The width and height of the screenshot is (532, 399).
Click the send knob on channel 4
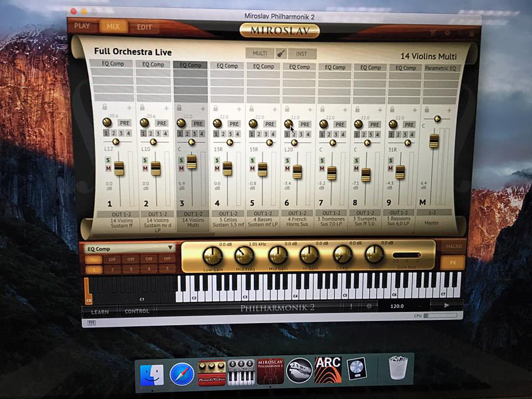(217, 123)
